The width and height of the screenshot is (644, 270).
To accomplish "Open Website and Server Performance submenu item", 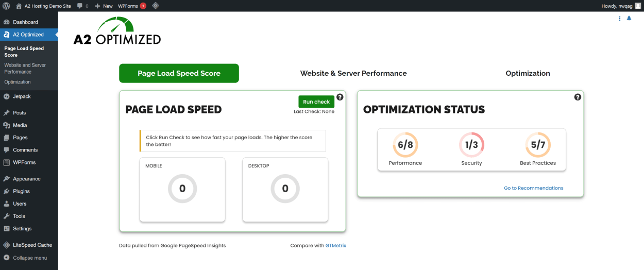I will coord(25,69).
